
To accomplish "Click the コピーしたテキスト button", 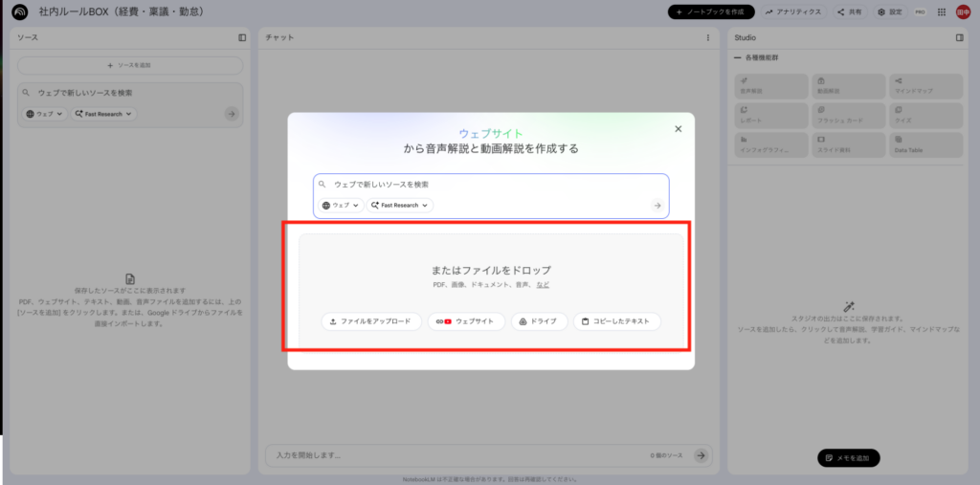I will pos(616,321).
